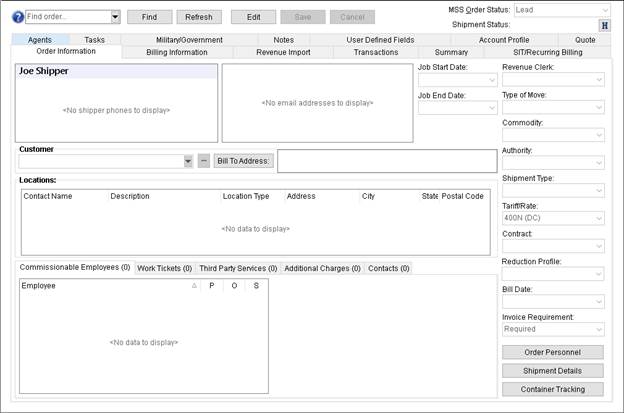
Task: Click the sort triangle in Employee column header
Action: point(194,286)
